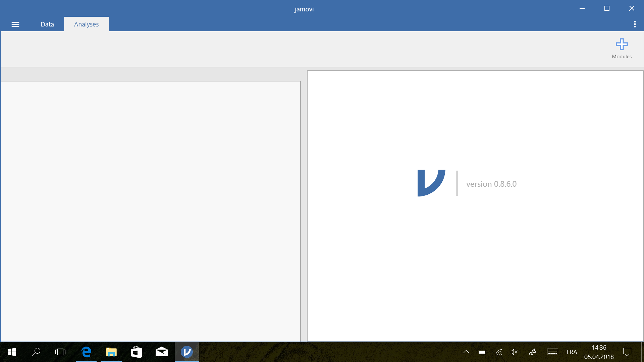The width and height of the screenshot is (644, 362).
Task: Open the Mail app from the taskbar
Action: [162, 352]
